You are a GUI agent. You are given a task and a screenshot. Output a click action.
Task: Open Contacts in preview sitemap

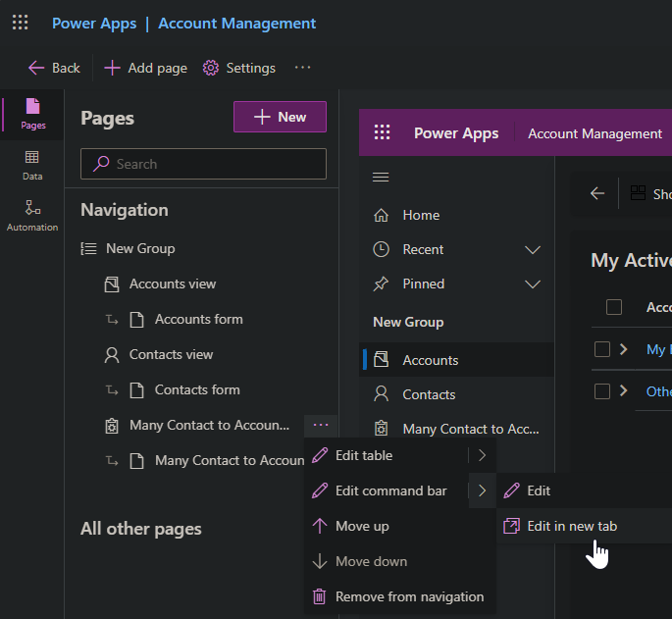point(456,394)
